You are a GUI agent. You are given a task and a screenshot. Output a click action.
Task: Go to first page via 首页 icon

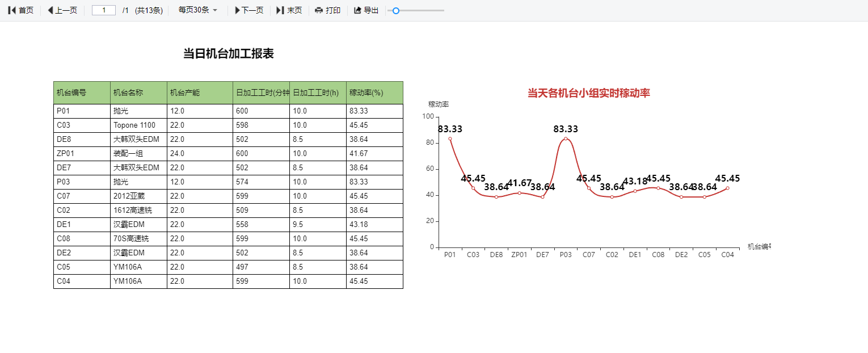[12, 10]
